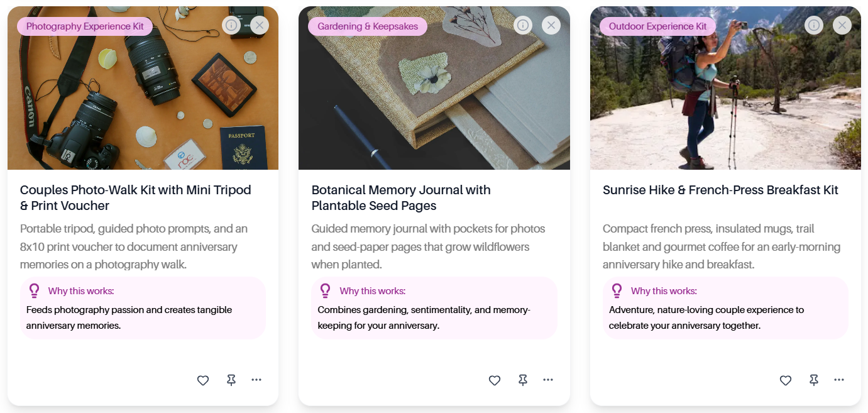
Task: Show info for Outdoor Experience Kit card
Action: pyautogui.click(x=814, y=25)
